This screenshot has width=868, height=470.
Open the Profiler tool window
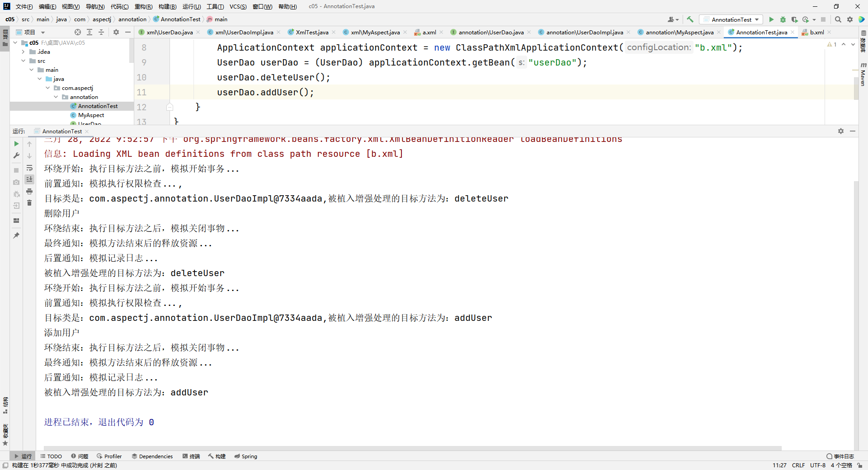[x=109, y=456]
